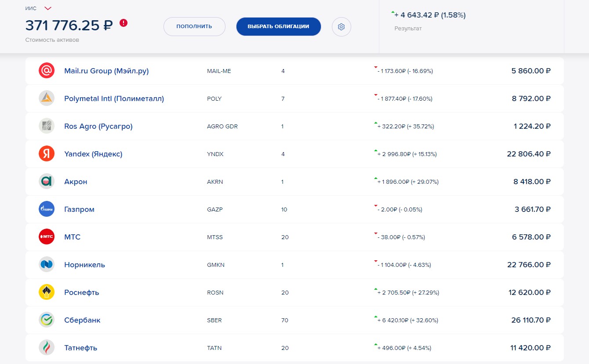
Task: Open the Ros Agro (Русагро) link
Action: click(98, 126)
